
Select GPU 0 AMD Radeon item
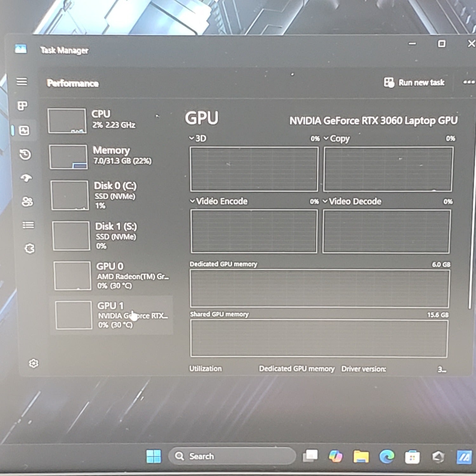(113, 275)
